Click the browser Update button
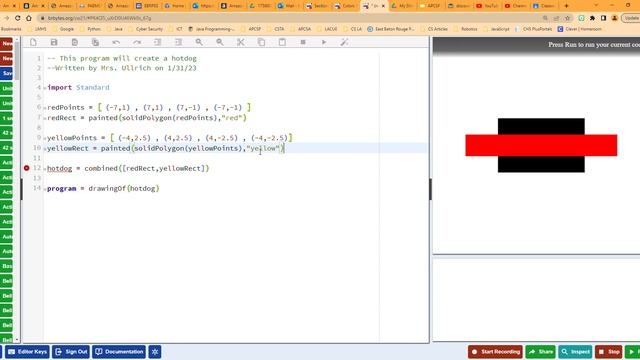This screenshot has width=640, height=360. click(x=631, y=18)
